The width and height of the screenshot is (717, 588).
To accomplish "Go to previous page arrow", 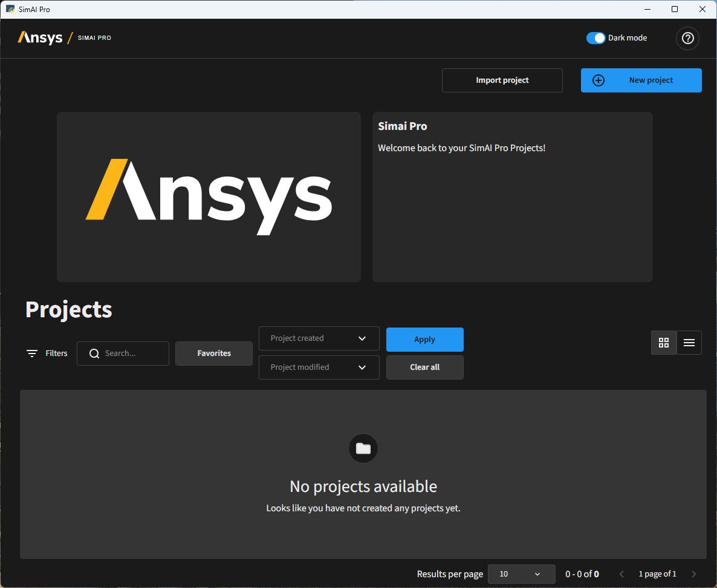I will click(x=621, y=574).
